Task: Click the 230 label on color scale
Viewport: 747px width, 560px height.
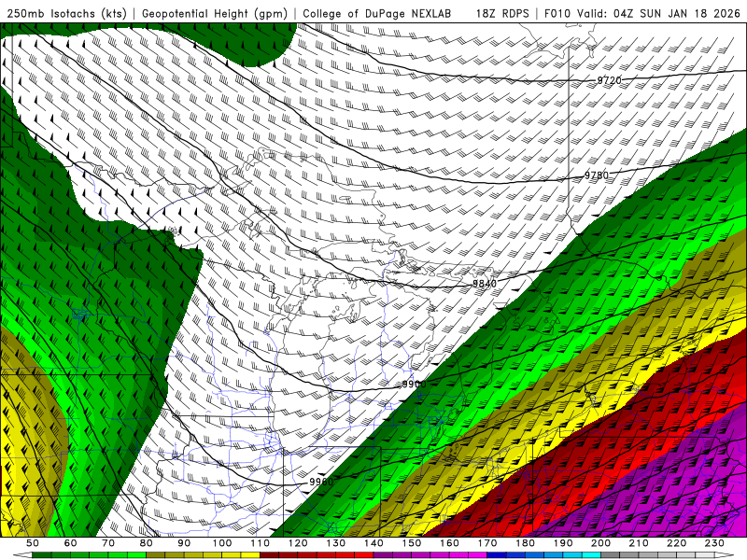Action: coord(714,543)
